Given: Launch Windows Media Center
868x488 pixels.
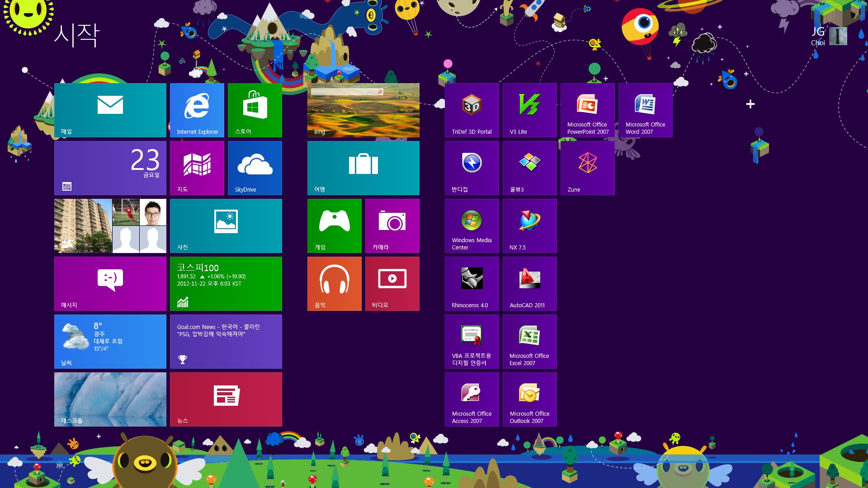Looking at the screenshot, I should 472,226.
